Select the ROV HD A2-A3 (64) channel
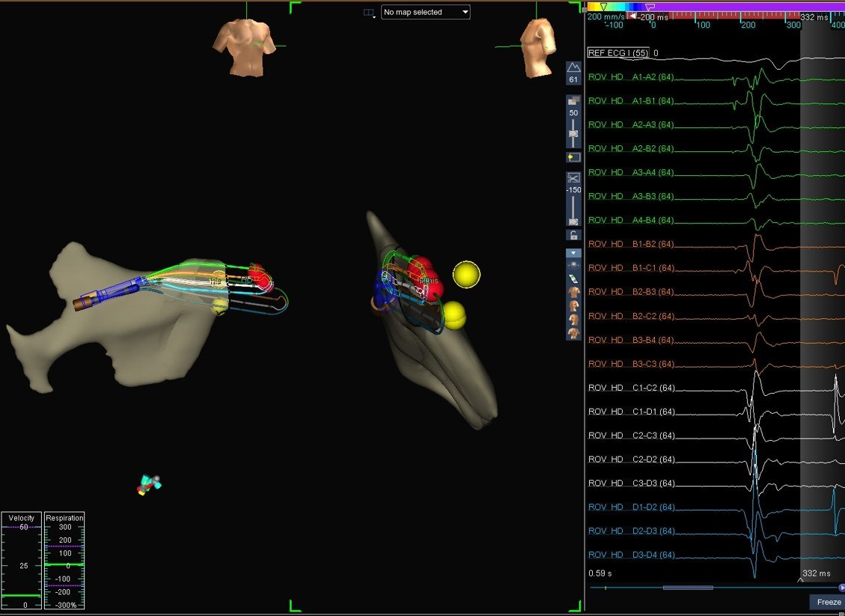845x616 pixels. tap(631, 124)
